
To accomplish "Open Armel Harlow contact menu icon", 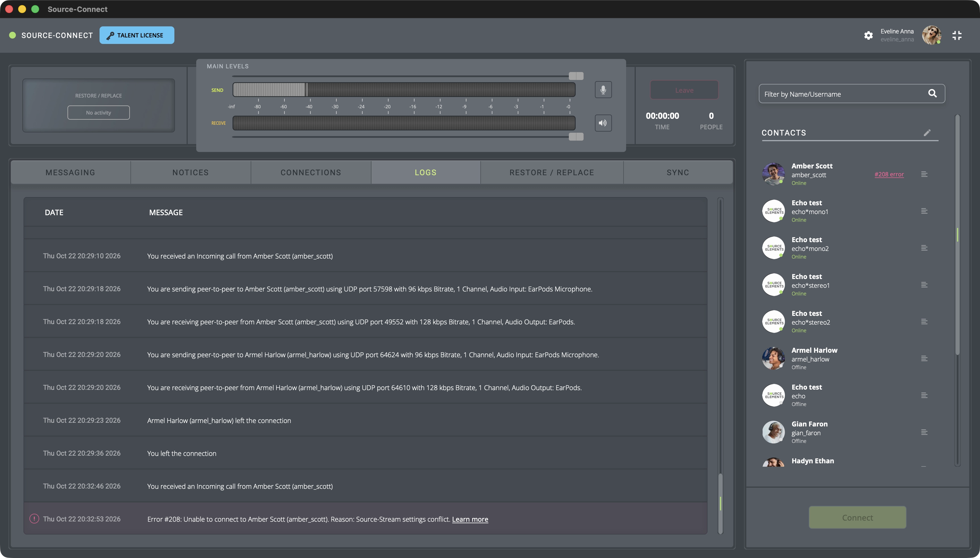I will point(924,358).
